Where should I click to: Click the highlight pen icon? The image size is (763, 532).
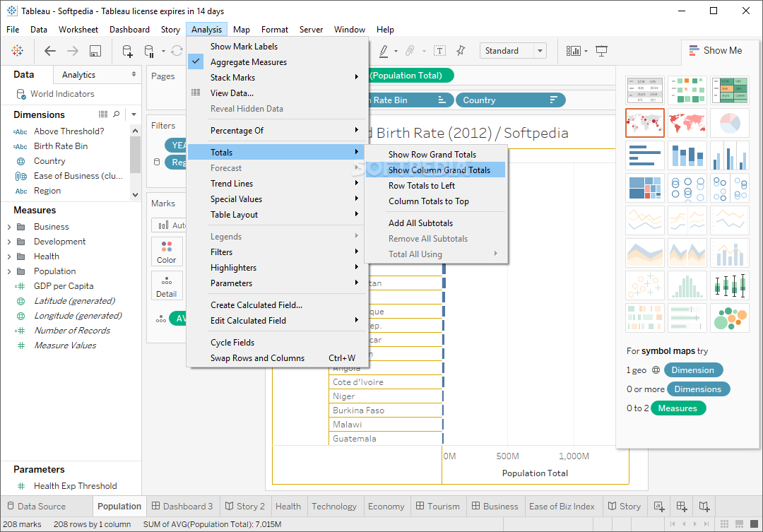[384, 51]
